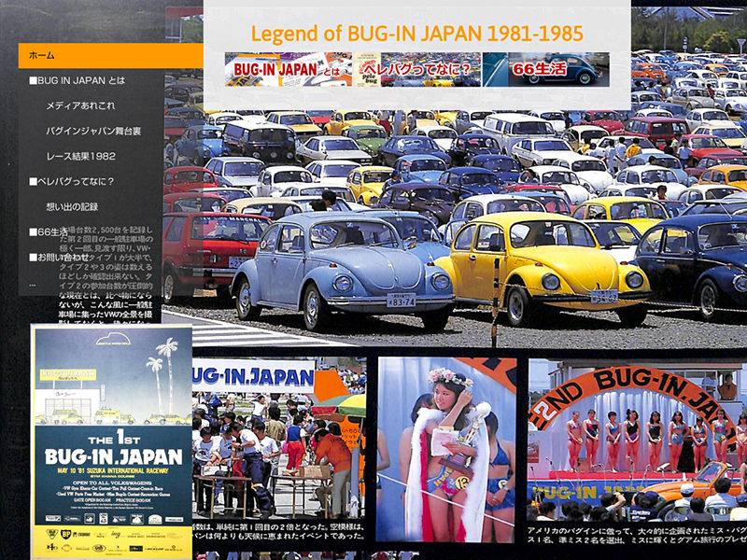The width and height of the screenshot is (747, 560).
Task: Open レース結果1982 submenu item
Action: click(x=80, y=156)
